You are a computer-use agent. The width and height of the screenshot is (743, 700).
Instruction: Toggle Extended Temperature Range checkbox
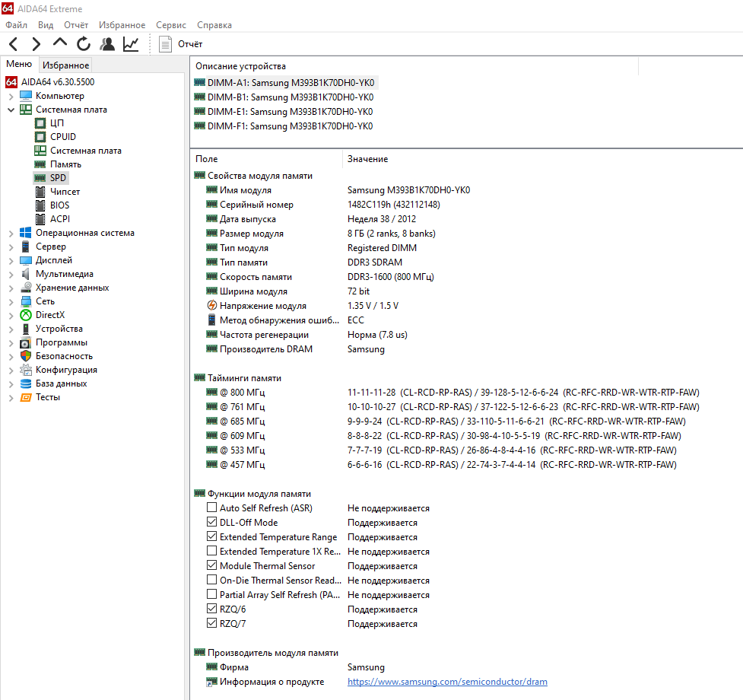coord(212,536)
